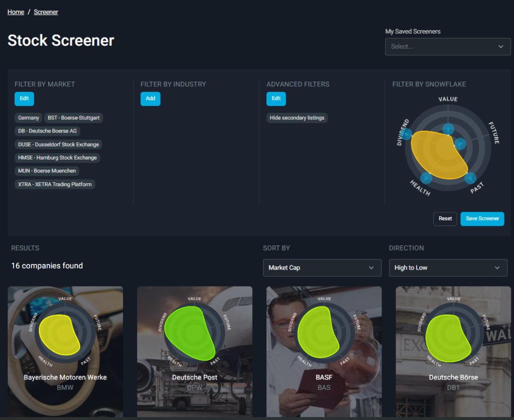Adjust the Dividend handle on snowflake filter
Image resolution: width=514 pixels, height=420 pixels.
pos(407,134)
